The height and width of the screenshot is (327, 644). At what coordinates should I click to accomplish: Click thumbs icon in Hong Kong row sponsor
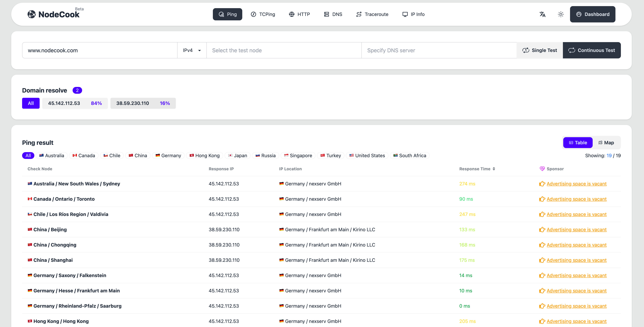542,321
